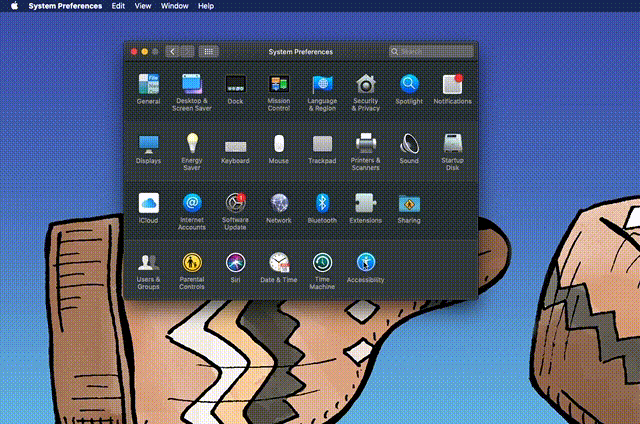Open the Edit menu
Image resolution: width=640 pixels, height=424 pixels.
(118, 6)
